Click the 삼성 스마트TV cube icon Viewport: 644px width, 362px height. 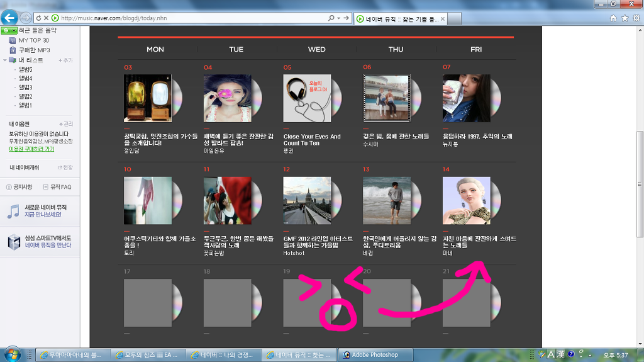pyautogui.click(x=14, y=242)
